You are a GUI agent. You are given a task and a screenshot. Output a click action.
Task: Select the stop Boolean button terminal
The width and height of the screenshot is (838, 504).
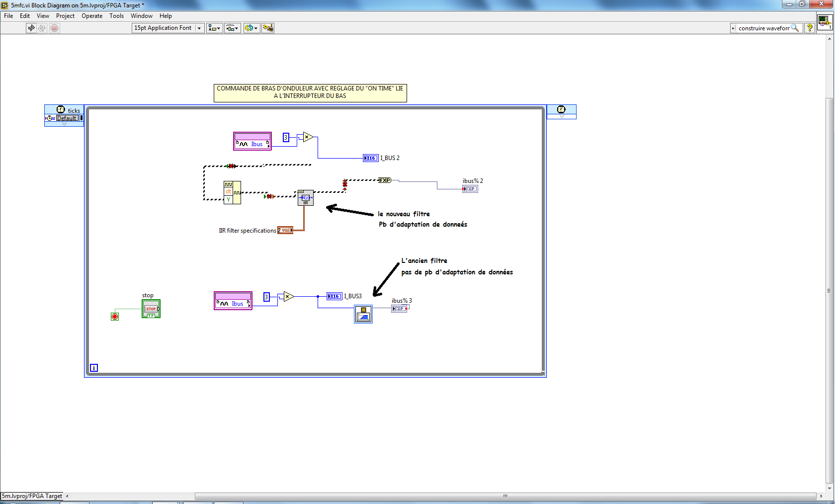pos(151,309)
